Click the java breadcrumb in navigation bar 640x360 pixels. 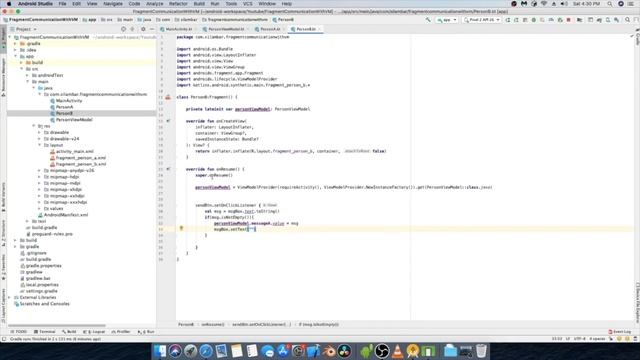tap(144, 20)
